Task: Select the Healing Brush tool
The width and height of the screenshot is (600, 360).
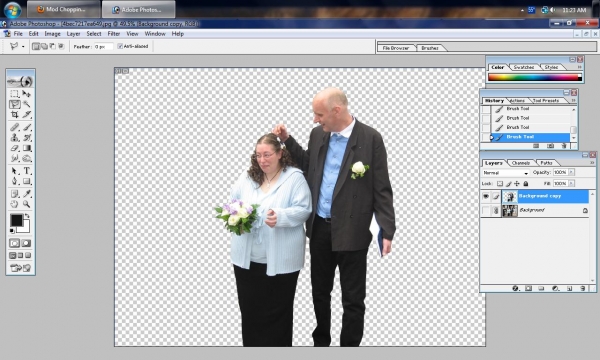Action: 15,127
